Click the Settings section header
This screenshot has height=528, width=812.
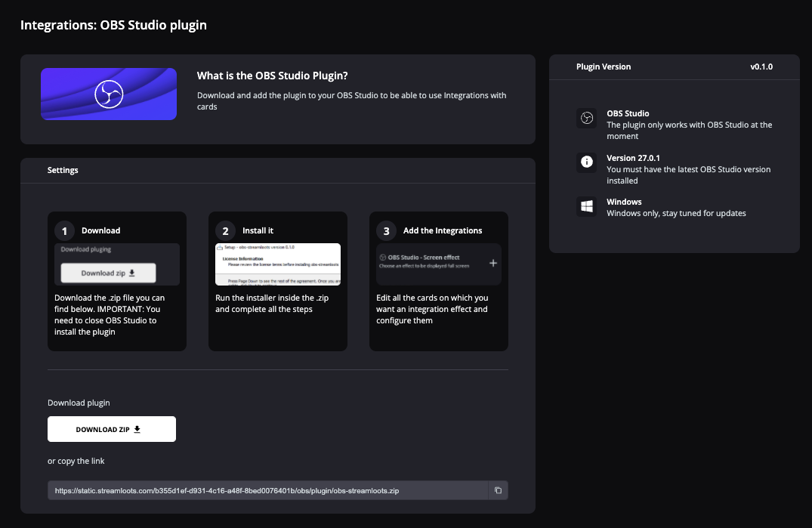click(x=63, y=170)
